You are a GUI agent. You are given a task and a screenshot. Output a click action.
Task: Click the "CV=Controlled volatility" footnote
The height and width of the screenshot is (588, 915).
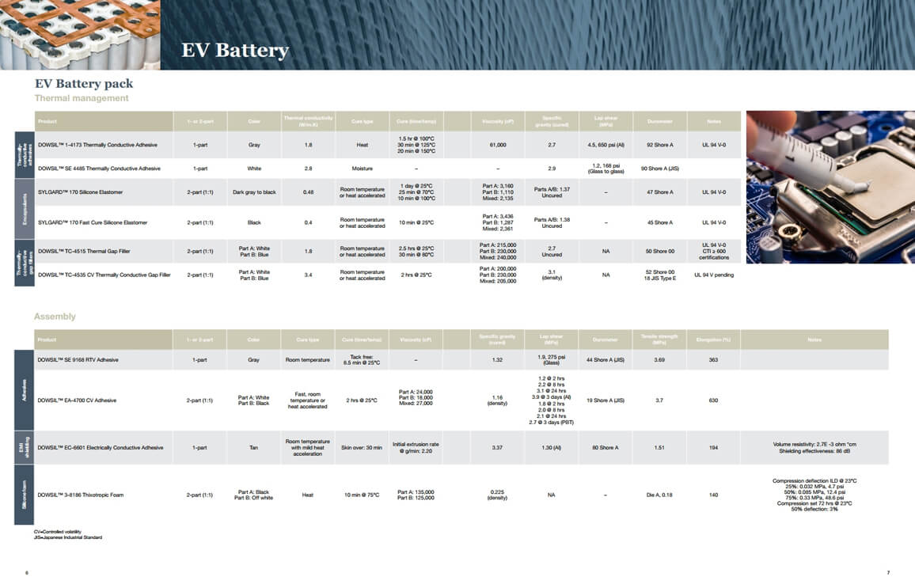coord(58,532)
